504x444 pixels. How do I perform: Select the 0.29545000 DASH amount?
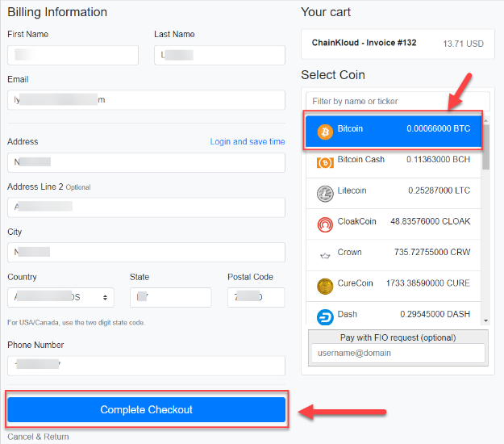(x=435, y=314)
